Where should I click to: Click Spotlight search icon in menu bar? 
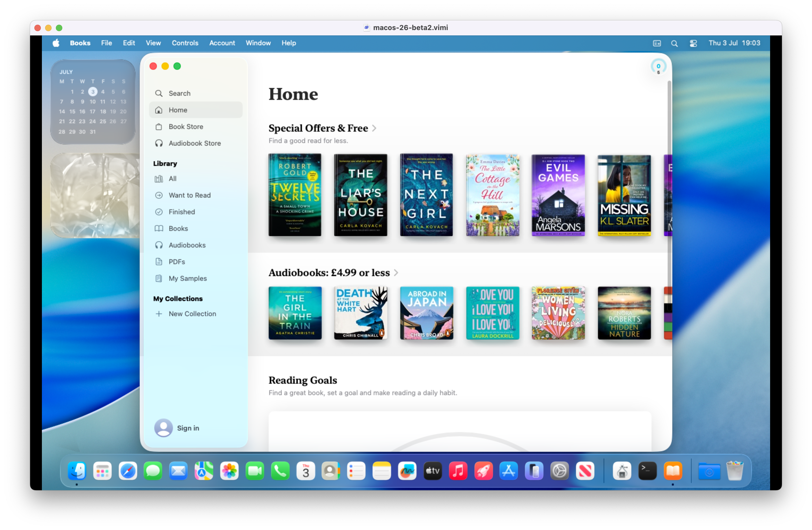pos(674,43)
